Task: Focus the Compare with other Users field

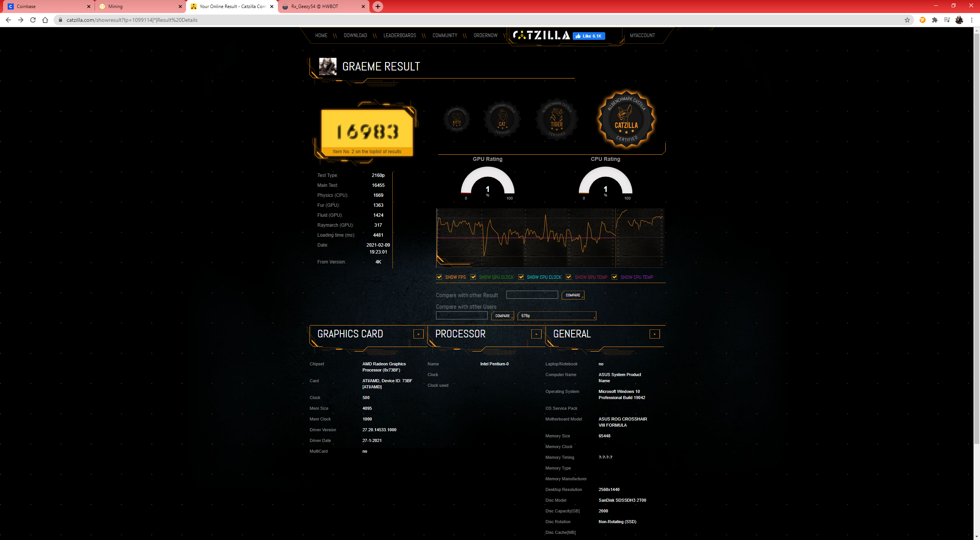Action: point(462,315)
